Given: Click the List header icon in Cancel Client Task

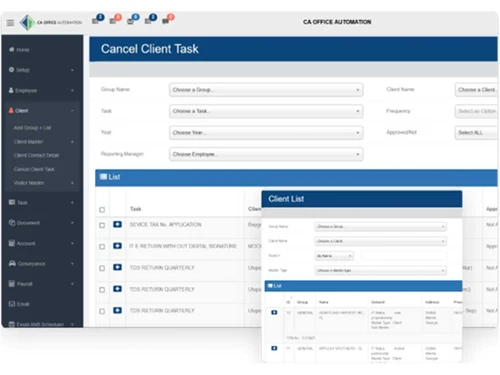Looking at the screenshot, I should click(103, 177).
